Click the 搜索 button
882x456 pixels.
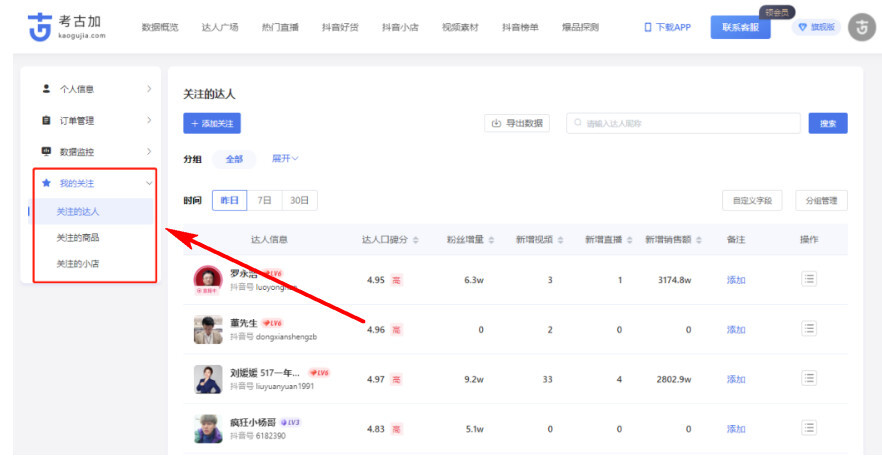click(827, 123)
